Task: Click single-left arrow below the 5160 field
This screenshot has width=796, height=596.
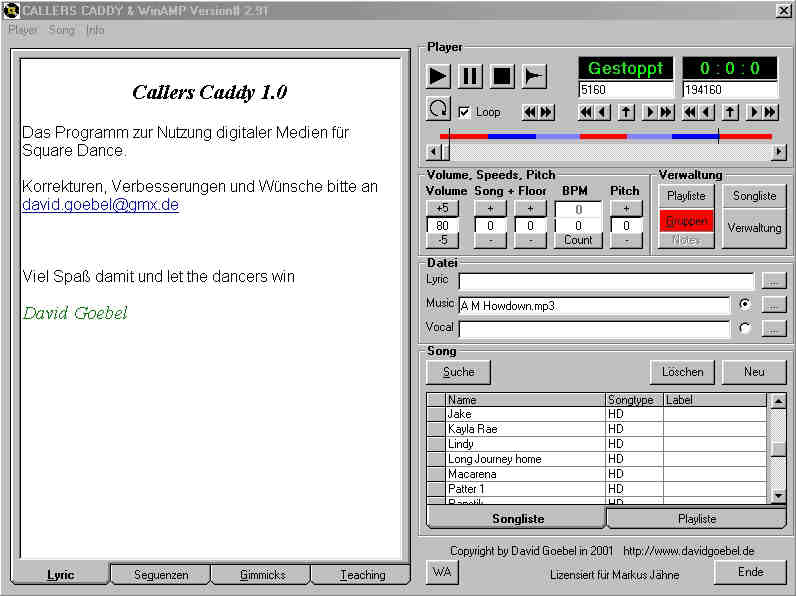Action: (603, 112)
